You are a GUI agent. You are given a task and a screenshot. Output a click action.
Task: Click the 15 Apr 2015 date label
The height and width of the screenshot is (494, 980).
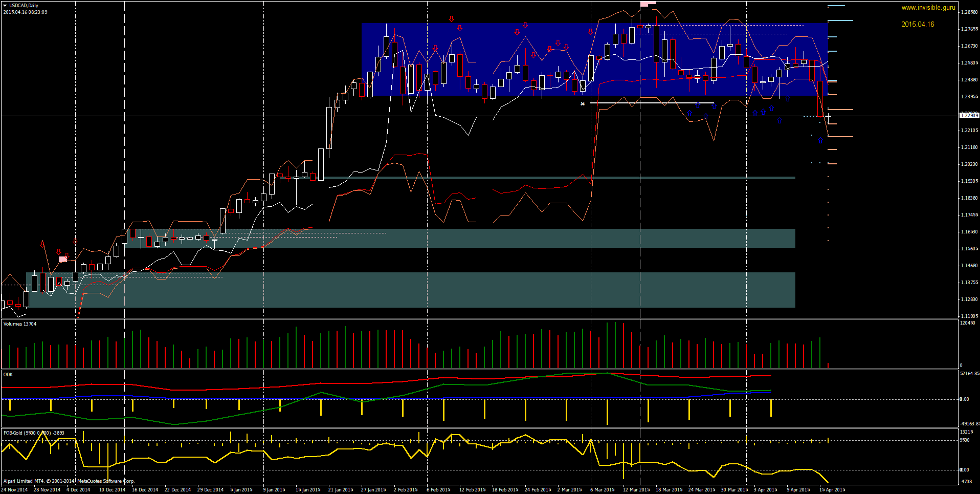pyautogui.click(x=832, y=490)
